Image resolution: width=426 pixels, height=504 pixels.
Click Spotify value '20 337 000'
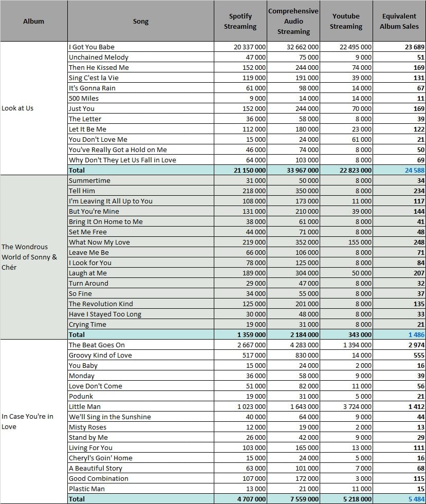point(250,47)
